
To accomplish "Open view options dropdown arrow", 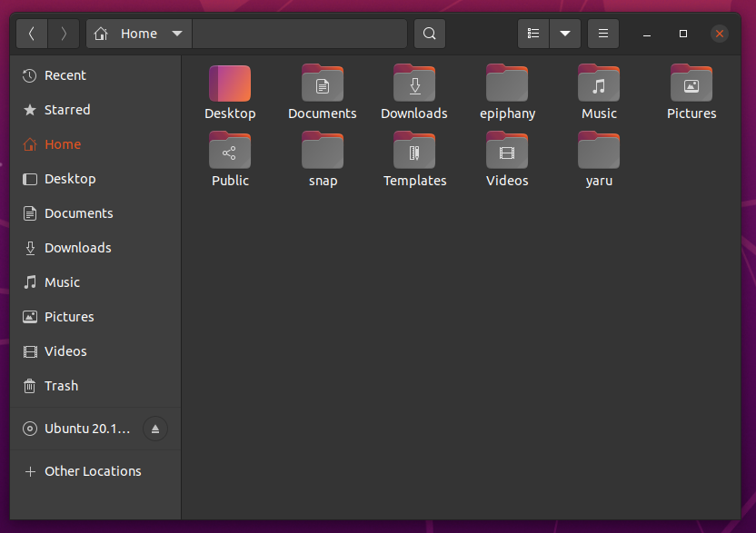I will (x=565, y=34).
